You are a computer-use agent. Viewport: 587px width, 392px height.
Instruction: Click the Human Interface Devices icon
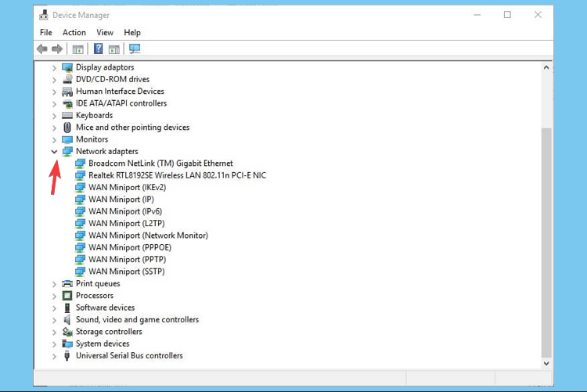tap(67, 92)
